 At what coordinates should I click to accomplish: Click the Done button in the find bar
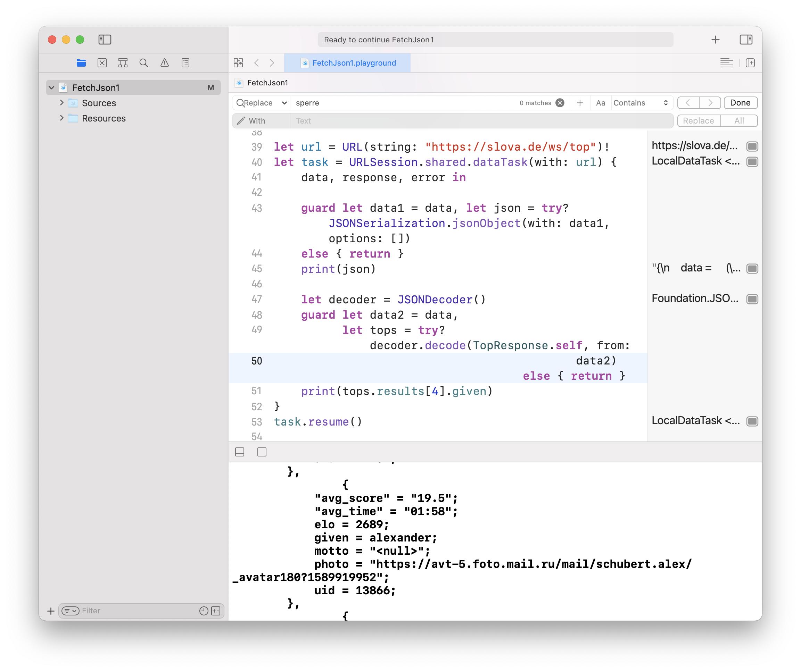[740, 103]
